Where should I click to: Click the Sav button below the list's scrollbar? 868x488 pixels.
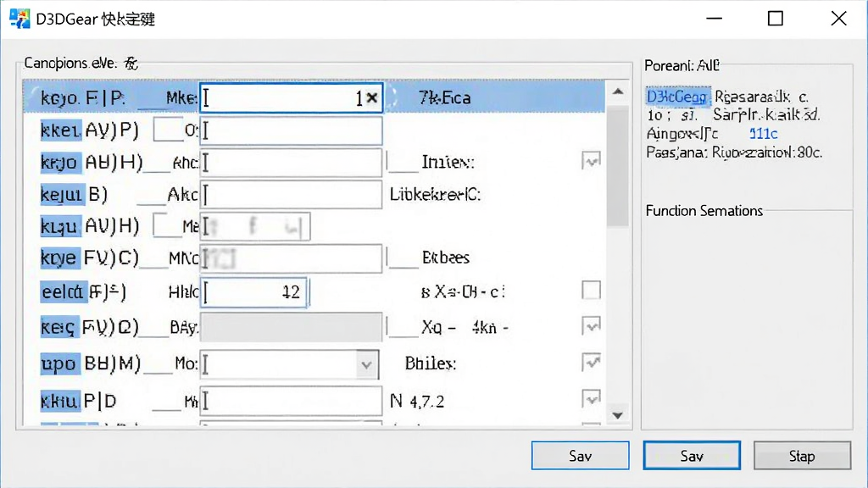coord(580,455)
